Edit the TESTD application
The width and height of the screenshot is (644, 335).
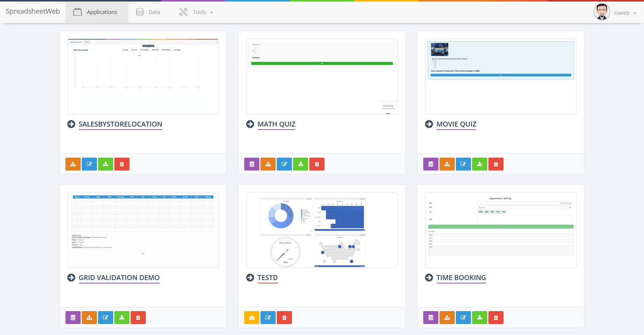point(268,318)
